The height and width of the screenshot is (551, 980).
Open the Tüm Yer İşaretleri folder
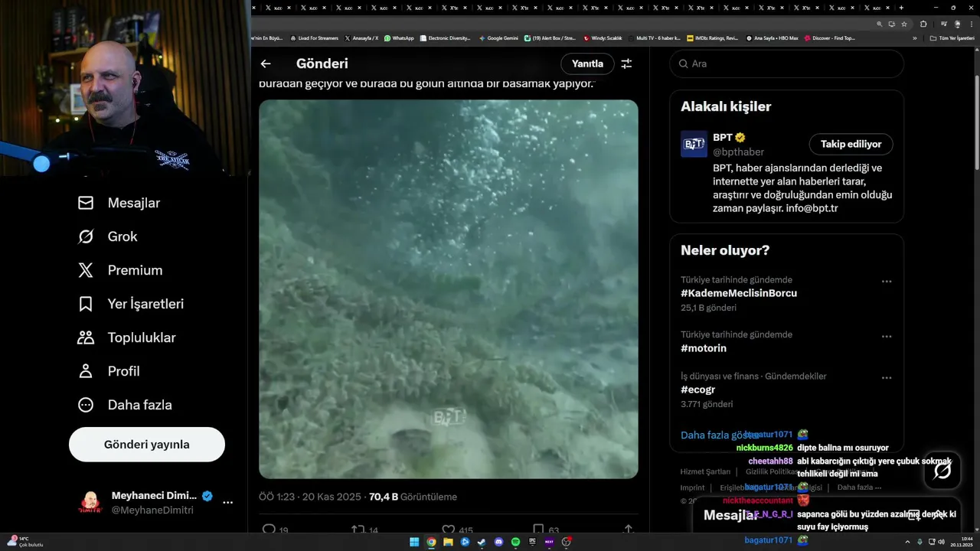pyautogui.click(x=952, y=37)
